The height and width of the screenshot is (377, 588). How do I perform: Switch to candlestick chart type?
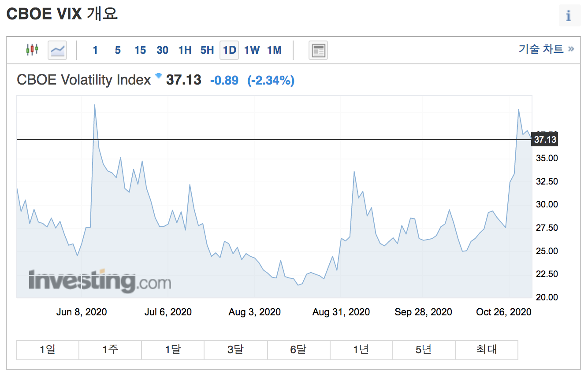point(32,50)
